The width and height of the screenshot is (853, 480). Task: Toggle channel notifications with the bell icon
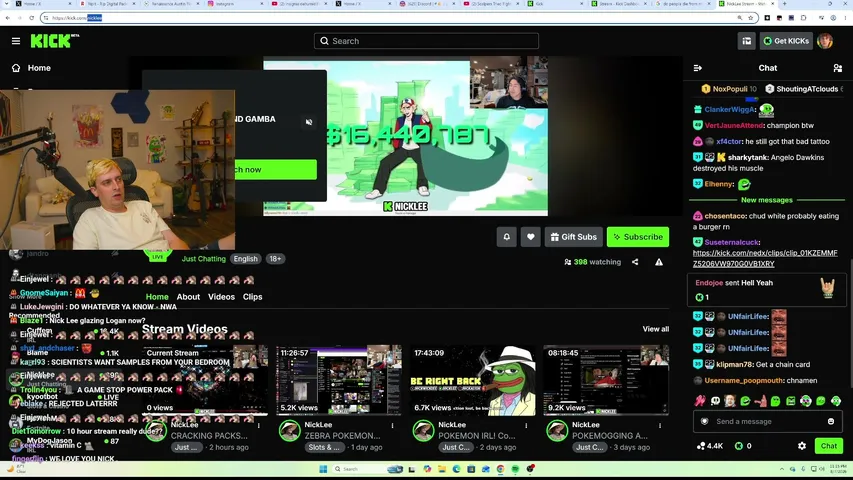click(506, 237)
